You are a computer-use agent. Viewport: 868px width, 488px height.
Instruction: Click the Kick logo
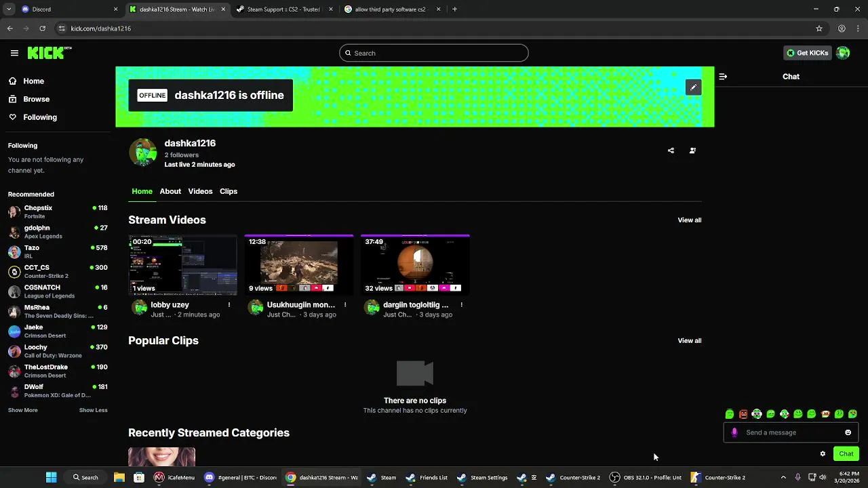[x=50, y=53]
